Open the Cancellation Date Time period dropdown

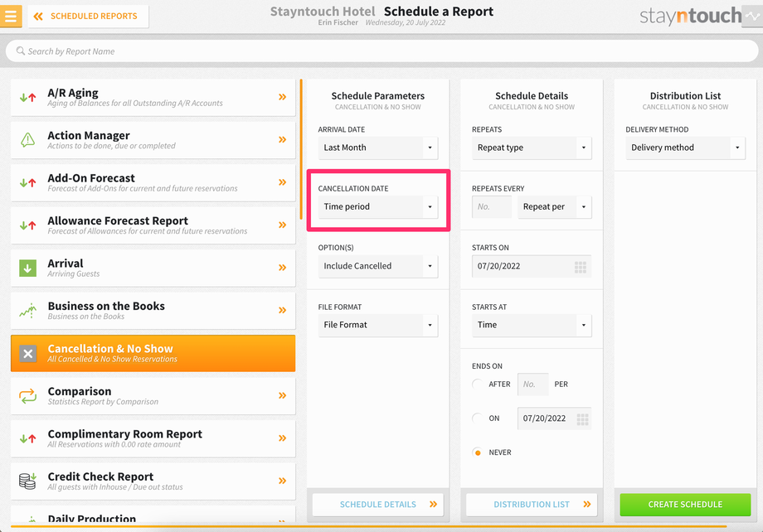click(378, 206)
